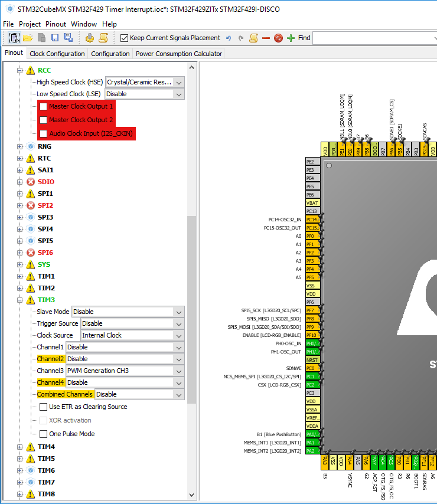Click the Generate Code gear icon
This screenshot has height=504, width=437.
pyautogui.click(x=90, y=38)
